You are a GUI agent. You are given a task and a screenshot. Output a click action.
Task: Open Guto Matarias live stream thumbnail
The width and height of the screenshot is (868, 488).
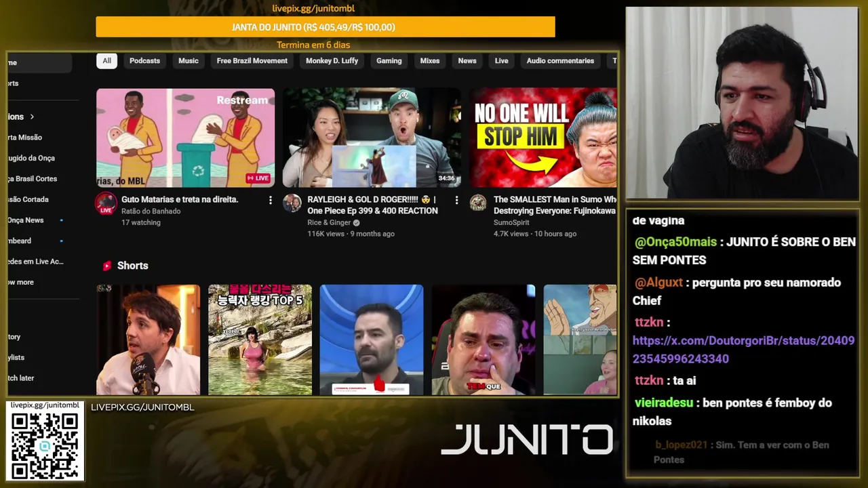pos(185,138)
